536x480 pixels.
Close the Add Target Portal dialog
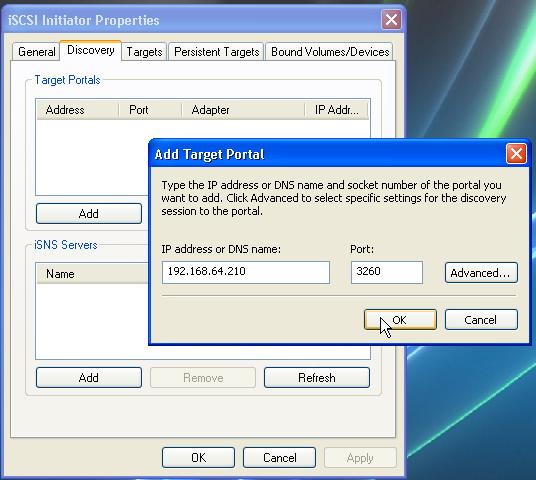click(516, 154)
